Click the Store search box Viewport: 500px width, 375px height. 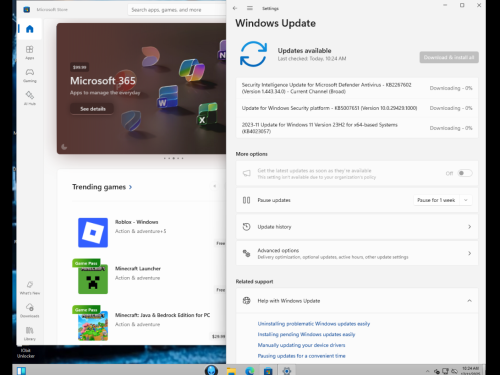(x=177, y=10)
